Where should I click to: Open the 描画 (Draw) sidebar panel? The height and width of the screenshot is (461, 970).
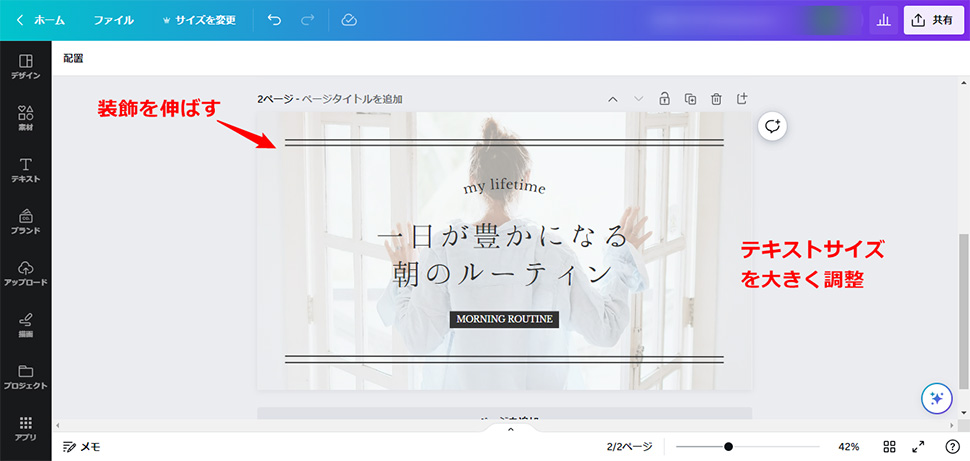click(x=25, y=325)
